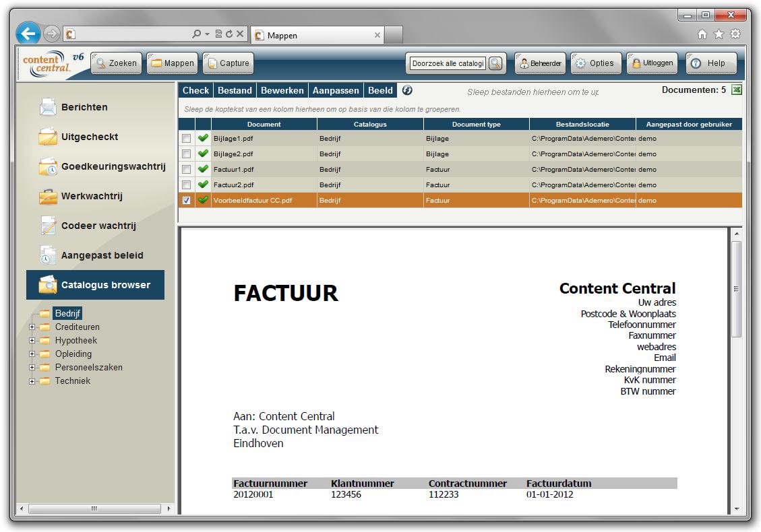
Task: Click the magnifier search icon beside Doorzoek field
Action: coord(495,63)
